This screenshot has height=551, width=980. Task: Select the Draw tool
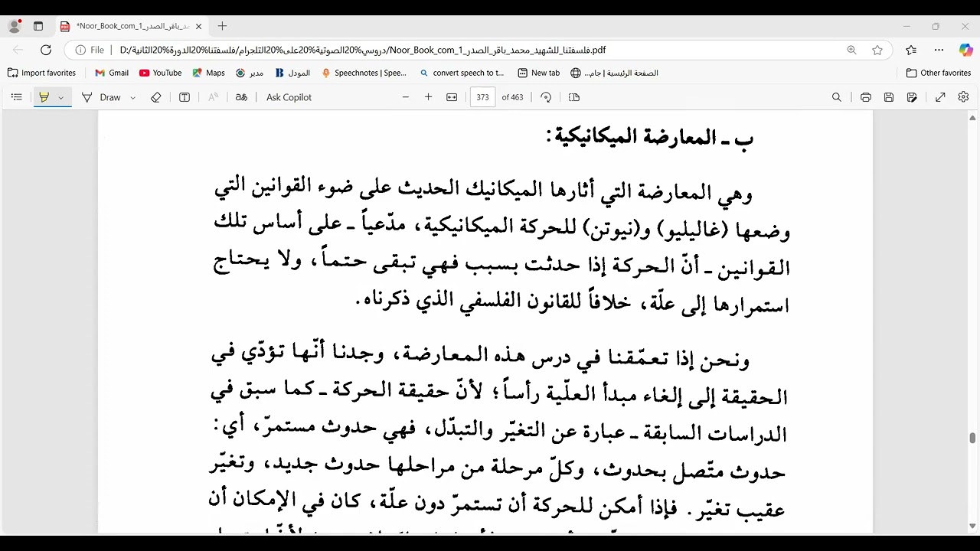tap(102, 97)
